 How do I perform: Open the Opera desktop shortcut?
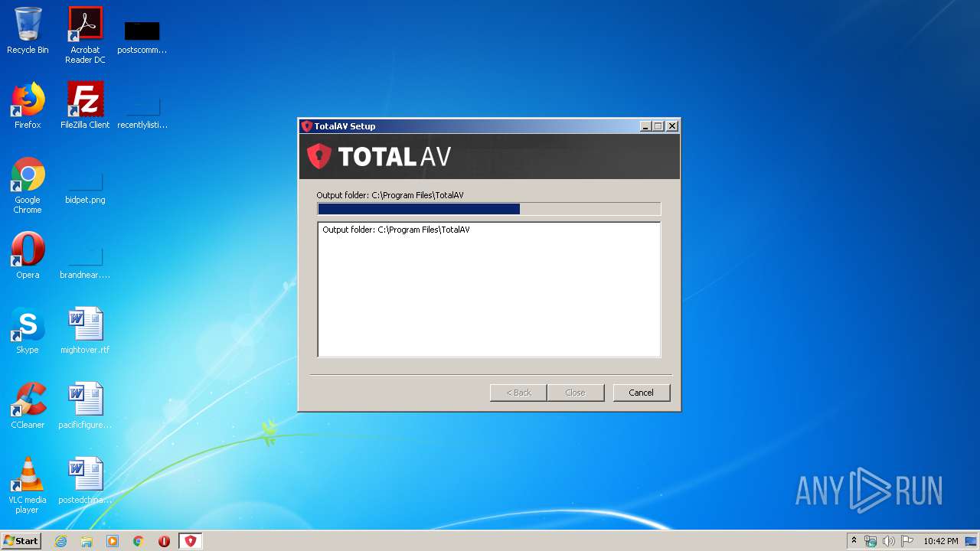(x=28, y=256)
